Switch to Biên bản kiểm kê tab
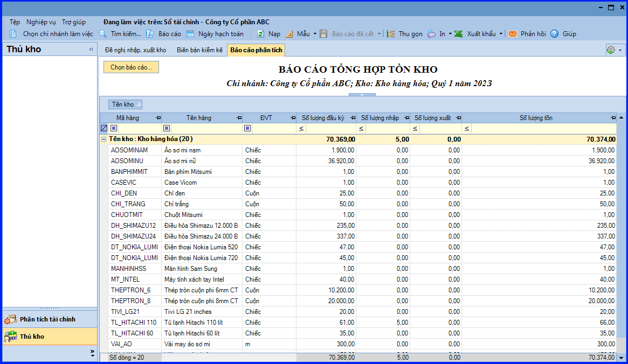This screenshot has width=628, height=364. click(x=199, y=50)
